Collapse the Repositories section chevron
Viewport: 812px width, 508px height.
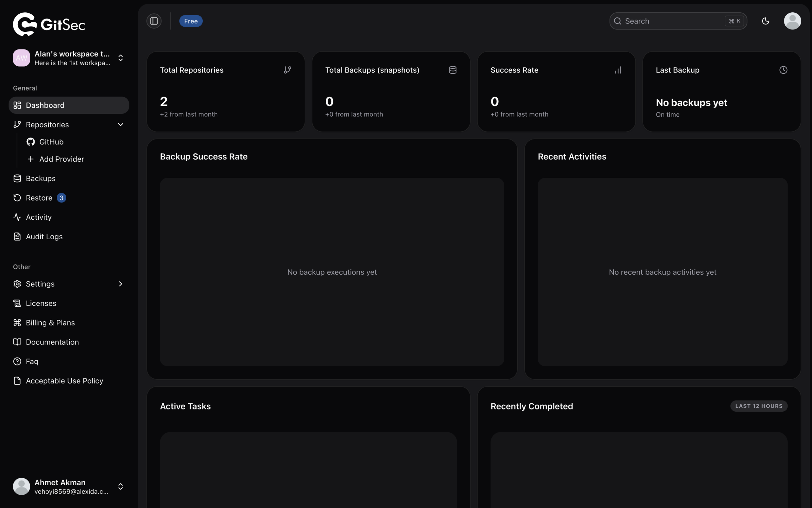[x=120, y=125]
